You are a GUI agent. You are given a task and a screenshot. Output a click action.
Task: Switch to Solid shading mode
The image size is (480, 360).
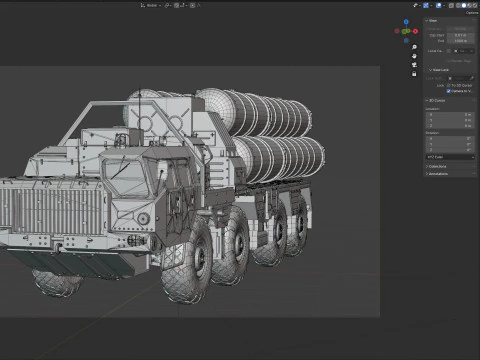[x=464, y=5]
